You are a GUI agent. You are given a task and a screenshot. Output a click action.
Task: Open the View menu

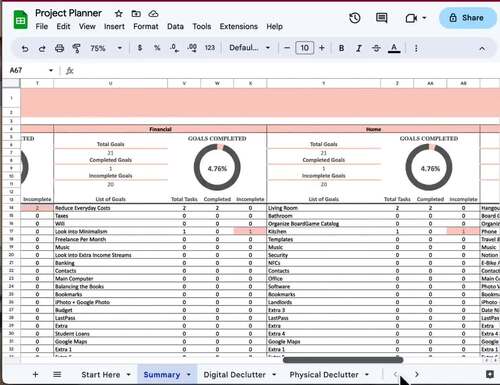(x=87, y=26)
